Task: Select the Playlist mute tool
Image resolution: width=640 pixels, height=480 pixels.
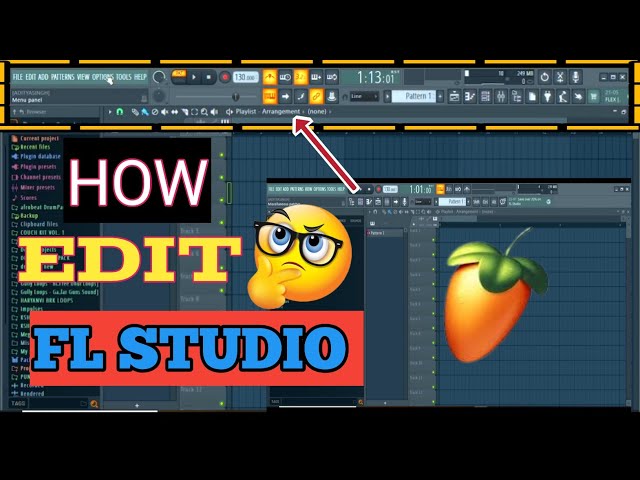Action: (164, 111)
